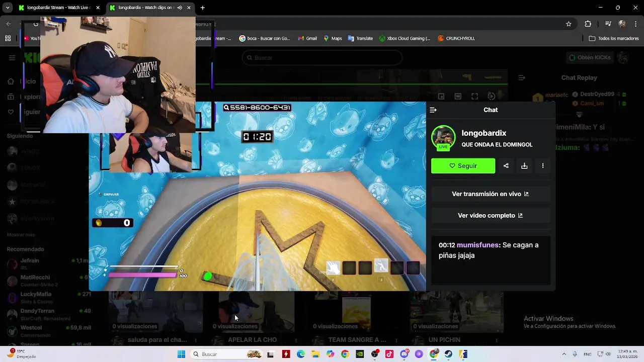Go back using browser back arrow

pos(9,24)
